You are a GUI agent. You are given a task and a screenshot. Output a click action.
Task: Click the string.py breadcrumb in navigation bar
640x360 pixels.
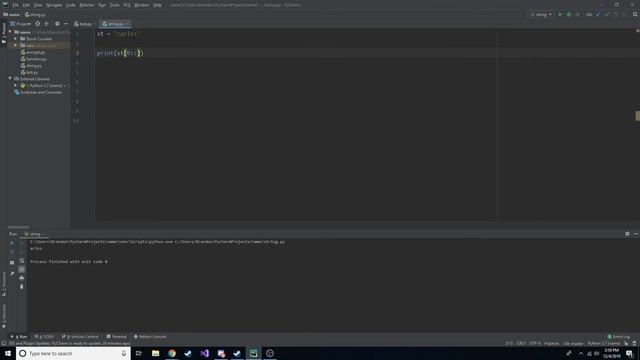click(36, 15)
